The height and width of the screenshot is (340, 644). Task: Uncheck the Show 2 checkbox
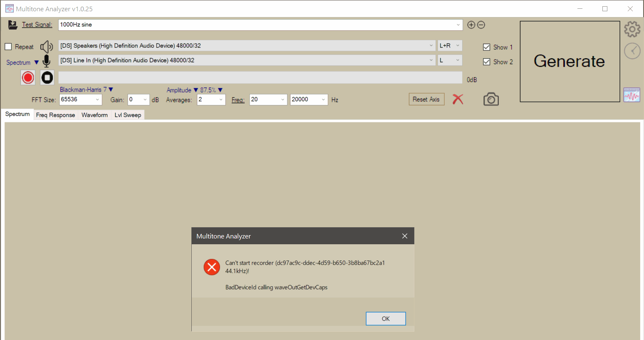[x=486, y=62]
